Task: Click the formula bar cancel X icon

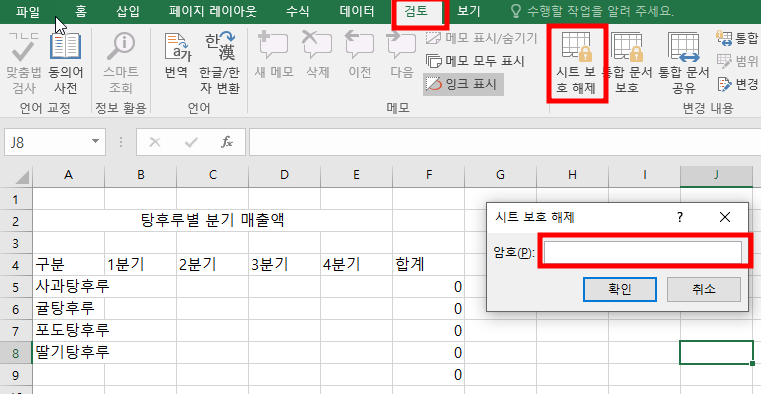Action: 154,142
